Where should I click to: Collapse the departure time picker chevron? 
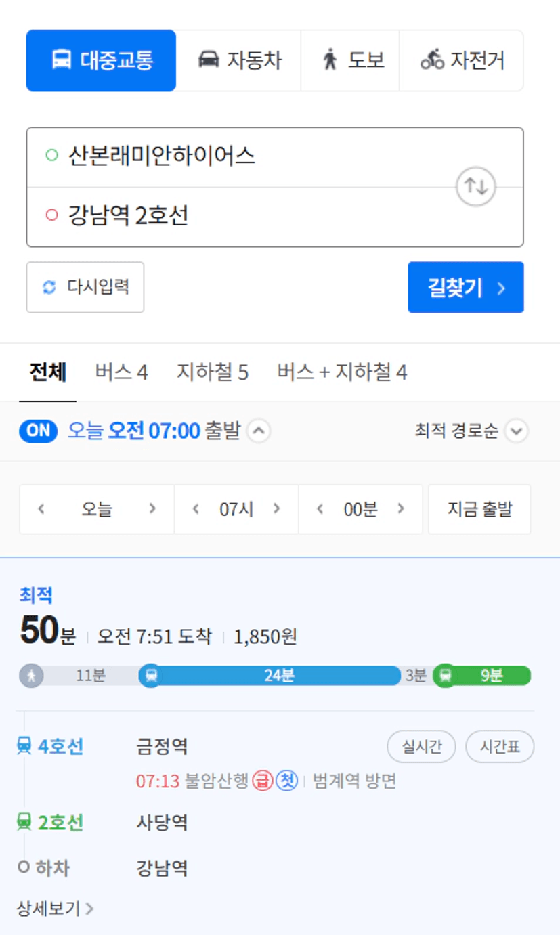(x=259, y=431)
